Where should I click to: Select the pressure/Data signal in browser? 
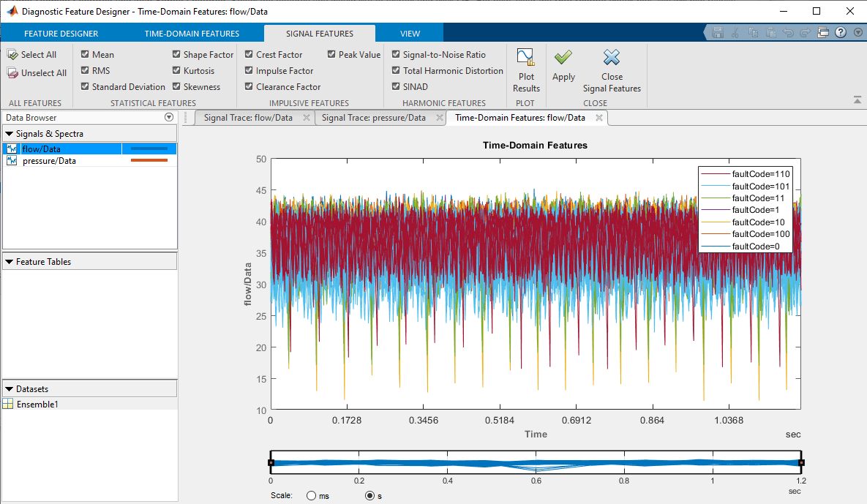(x=49, y=161)
